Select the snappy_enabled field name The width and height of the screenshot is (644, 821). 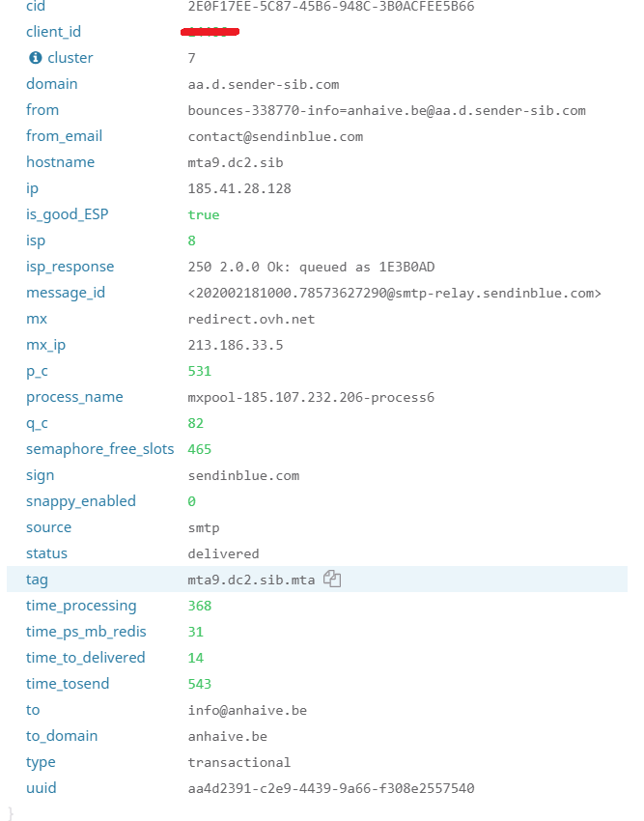81,501
